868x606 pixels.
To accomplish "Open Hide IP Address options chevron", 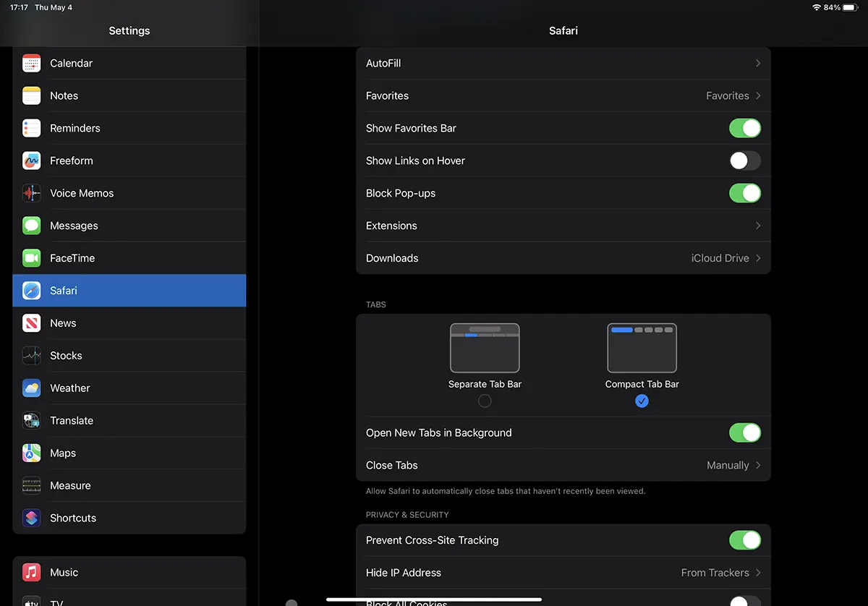I will [x=758, y=573].
